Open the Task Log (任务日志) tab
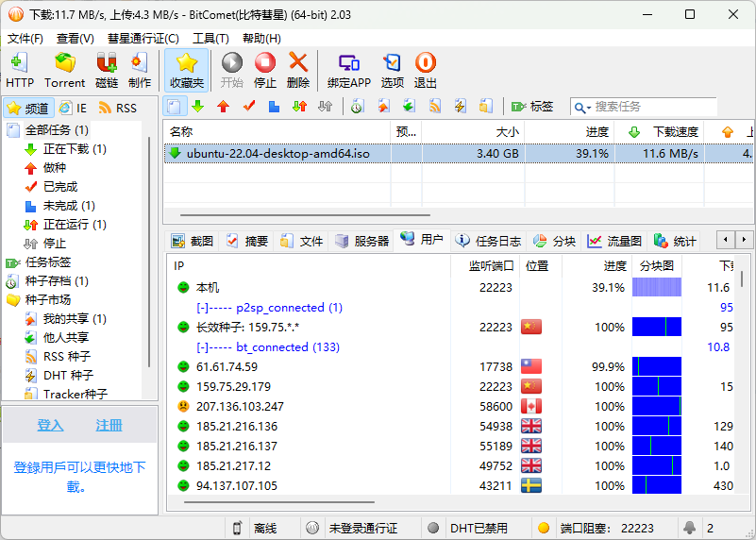Image resolution: width=756 pixels, height=540 pixels. point(488,241)
